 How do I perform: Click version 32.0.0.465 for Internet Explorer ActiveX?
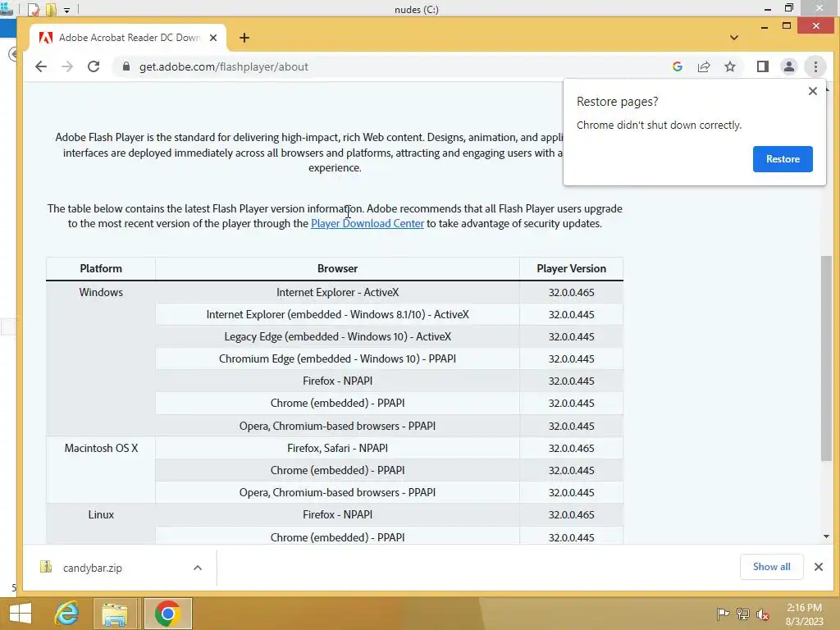571,293
